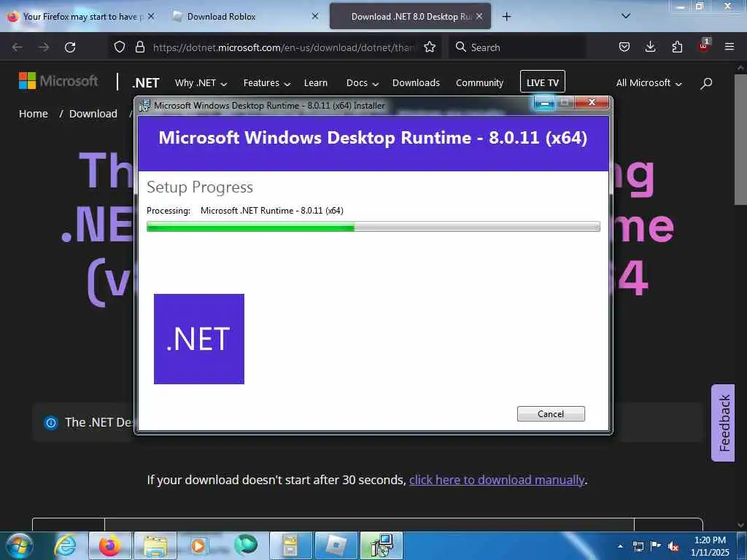
Task: Go to the Download breadcrumb link
Action: coord(93,114)
